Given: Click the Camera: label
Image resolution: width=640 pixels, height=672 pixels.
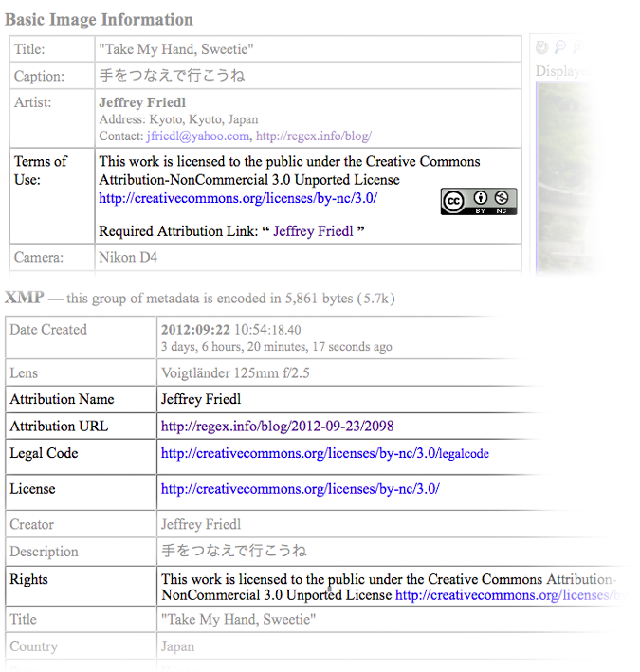Looking at the screenshot, I should pyautogui.click(x=39, y=257).
